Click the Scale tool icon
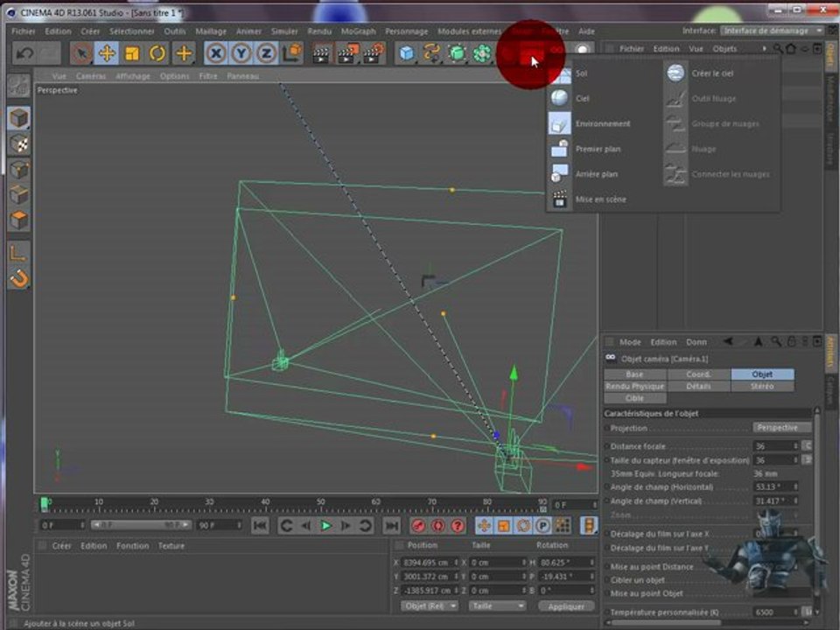The image size is (840, 630). (132, 53)
